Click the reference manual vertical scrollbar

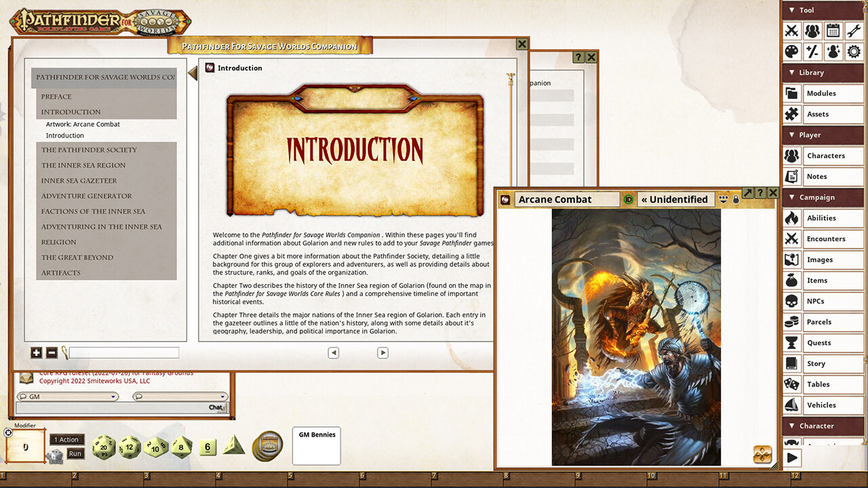[510, 203]
